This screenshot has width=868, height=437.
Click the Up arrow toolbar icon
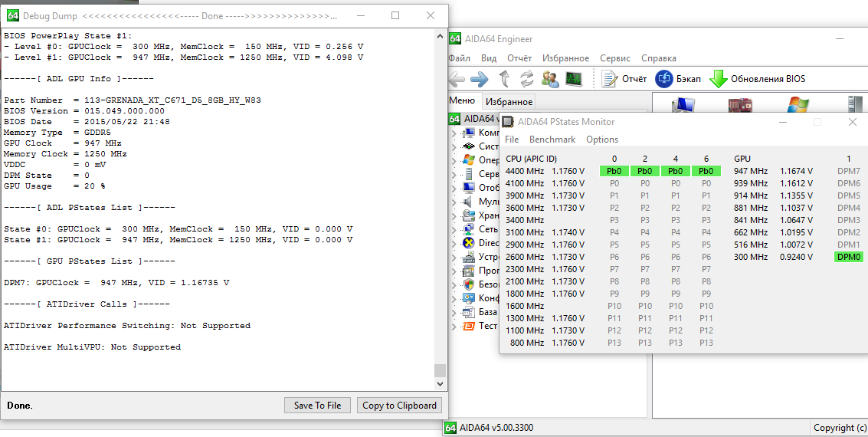(x=504, y=79)
